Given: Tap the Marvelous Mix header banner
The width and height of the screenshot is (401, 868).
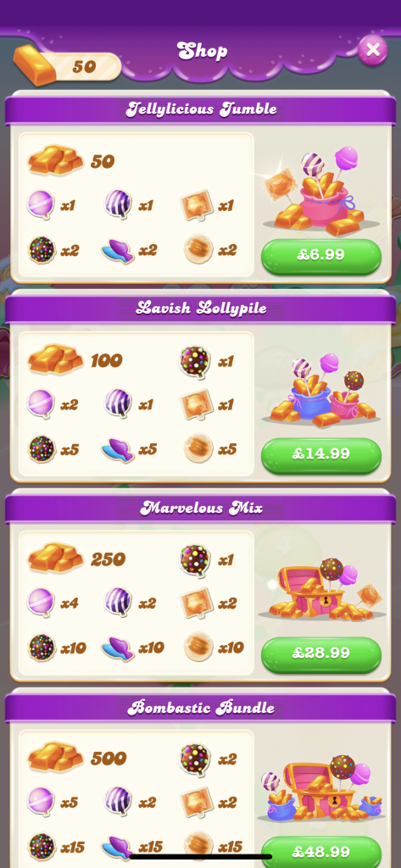Looking at the screenshot, I should click(x=200, y=507).
